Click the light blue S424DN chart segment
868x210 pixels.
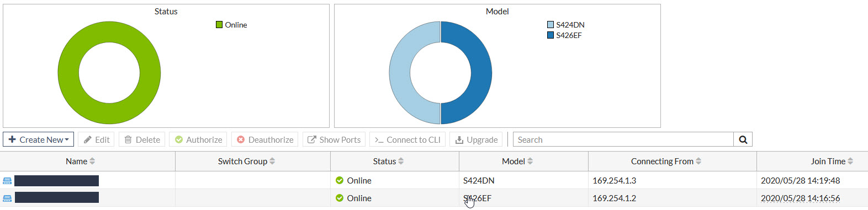click(400, 73)
